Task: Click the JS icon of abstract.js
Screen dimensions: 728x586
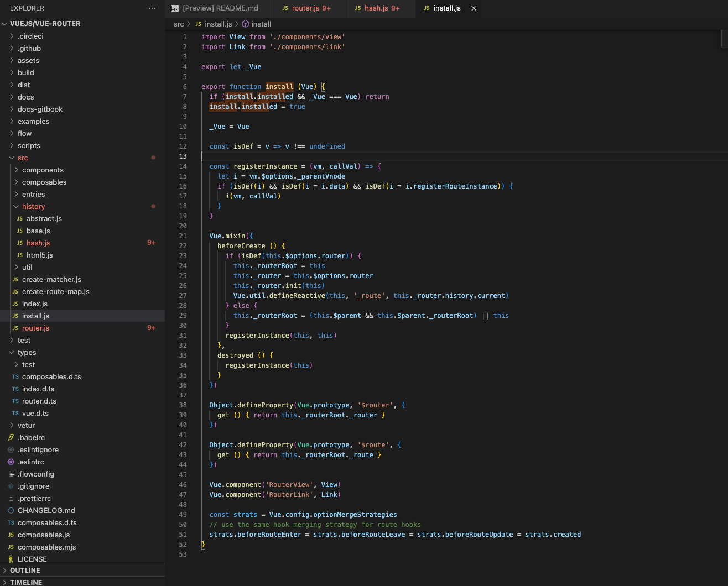Action: click(x=20, y=219)
